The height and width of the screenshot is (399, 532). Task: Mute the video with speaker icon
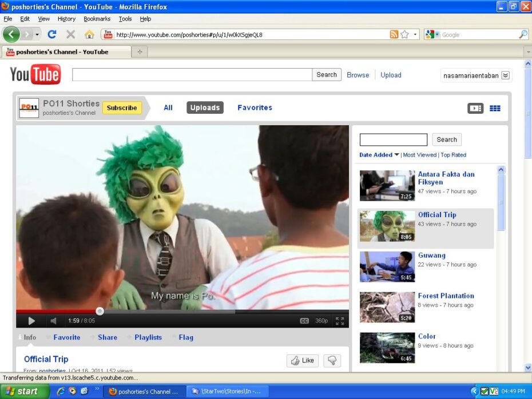tap(53, 321)
